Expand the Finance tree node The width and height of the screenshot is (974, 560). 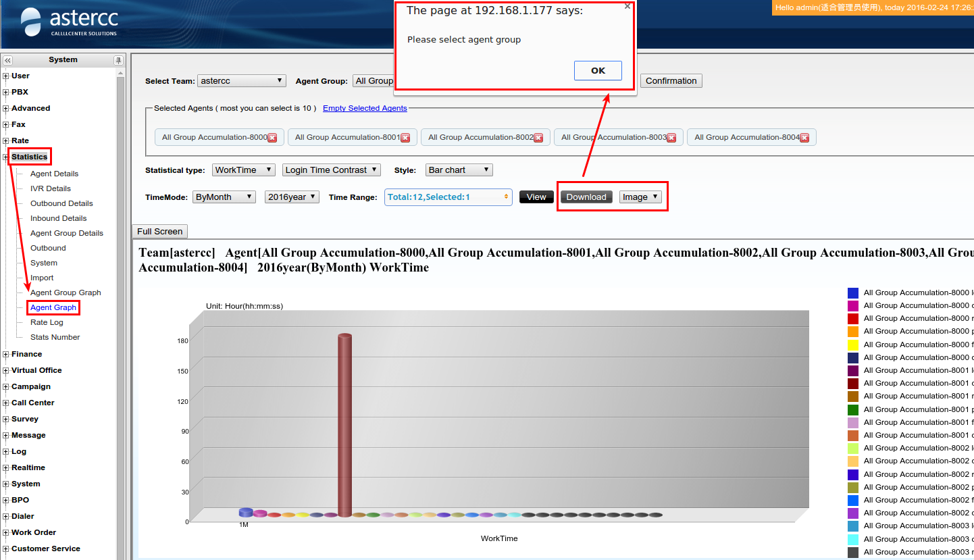pyautogui.click(x=6, y=354)
